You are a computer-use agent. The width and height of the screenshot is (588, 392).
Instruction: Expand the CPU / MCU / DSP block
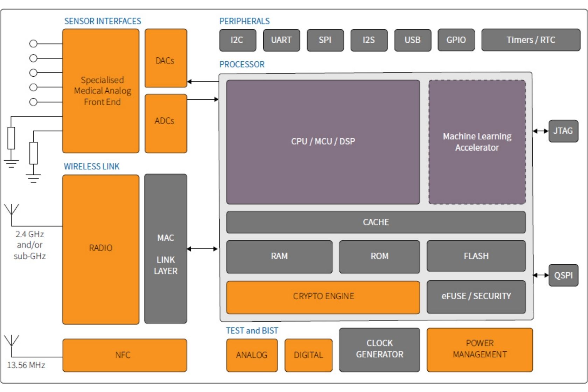point(323,142)
